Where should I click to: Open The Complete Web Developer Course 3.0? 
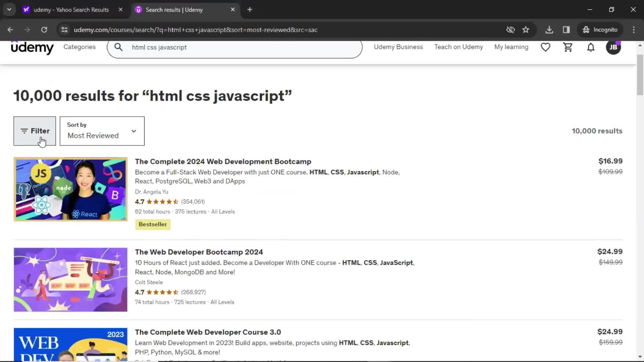208,332
